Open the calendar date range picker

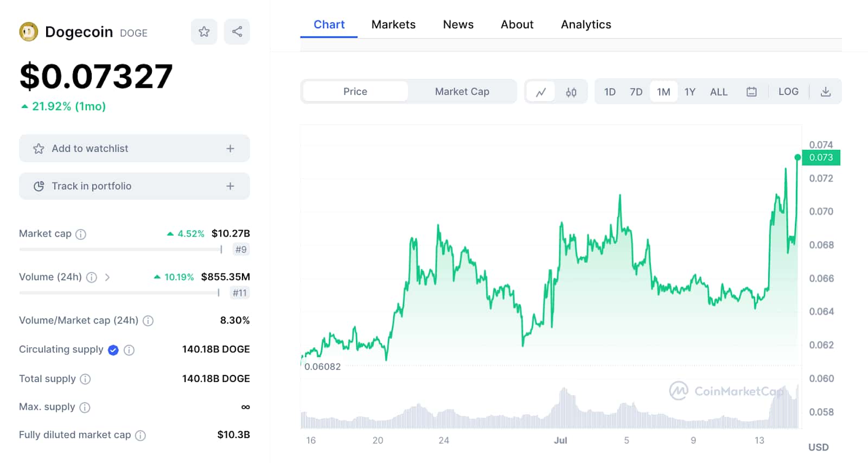(751, 92)
